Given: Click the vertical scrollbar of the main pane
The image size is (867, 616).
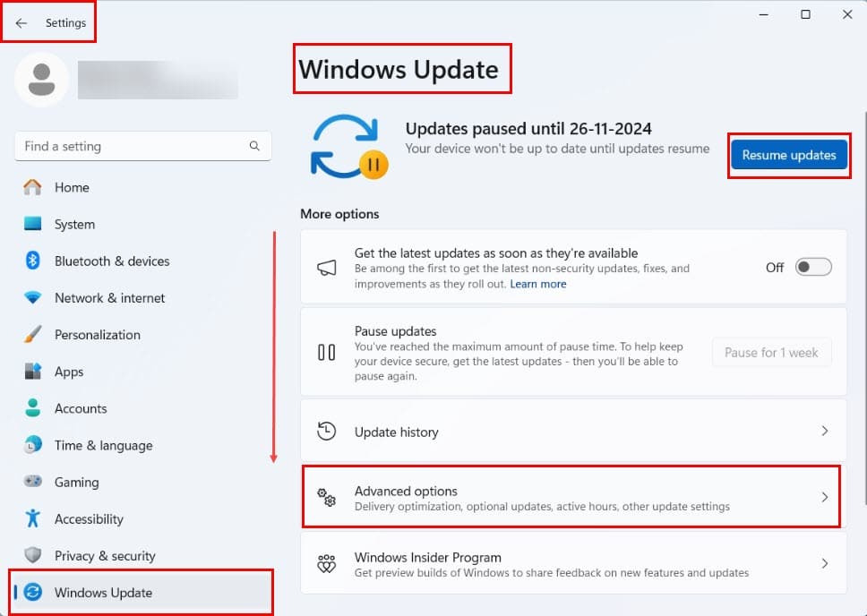Looking at the screenshot, I should coord(864,308).
